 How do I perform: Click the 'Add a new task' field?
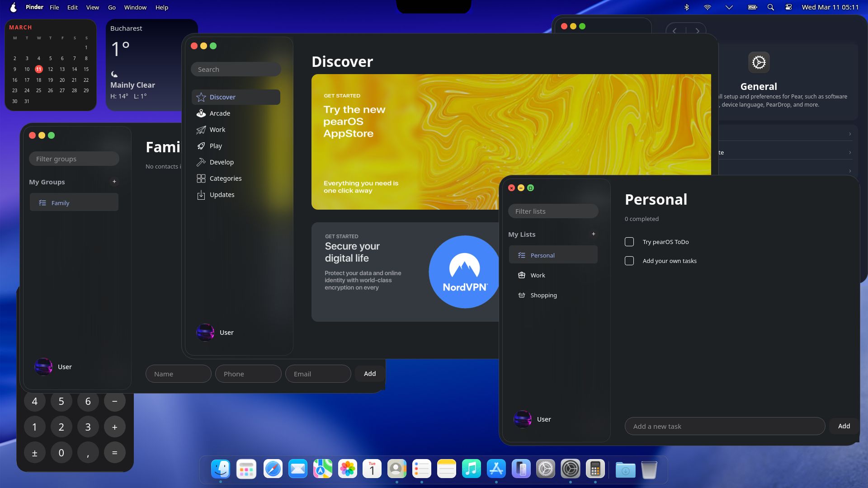pyautogui.click(x=723, y=426)
